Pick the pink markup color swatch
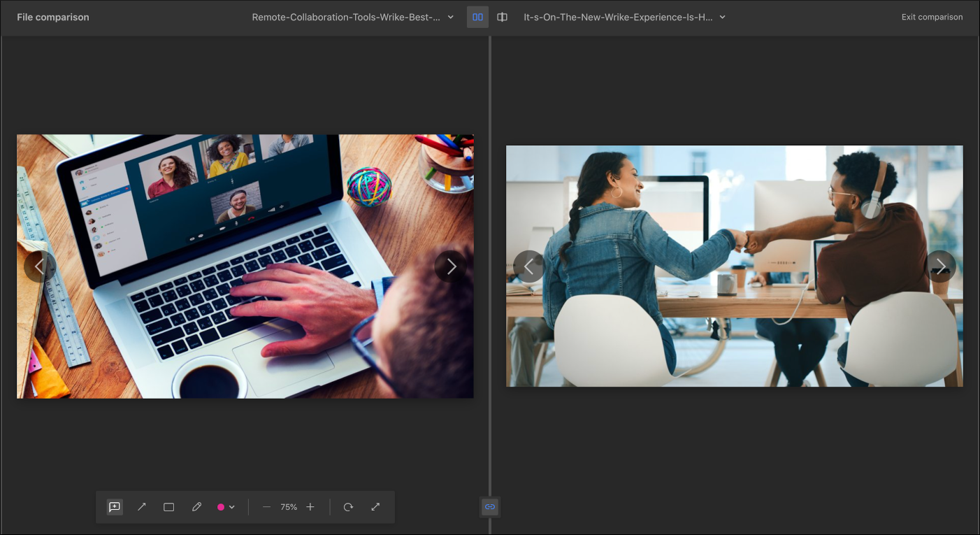Viewport: 980px width, 535px height. pos(221,507)
